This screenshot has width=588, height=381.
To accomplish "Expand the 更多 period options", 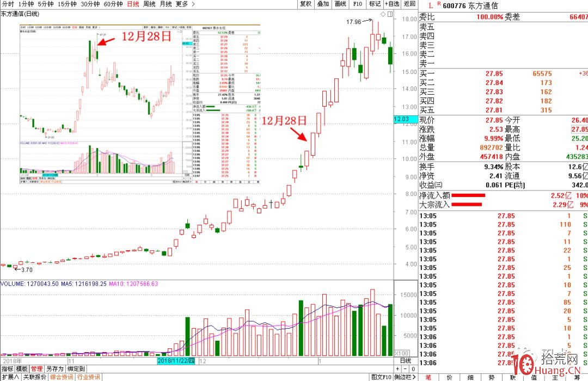I will point(185,4).
